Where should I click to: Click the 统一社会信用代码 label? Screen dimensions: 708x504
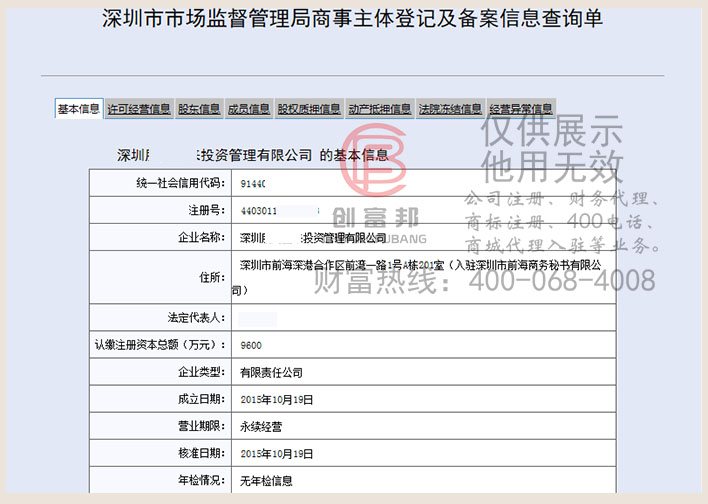point(180,183)
